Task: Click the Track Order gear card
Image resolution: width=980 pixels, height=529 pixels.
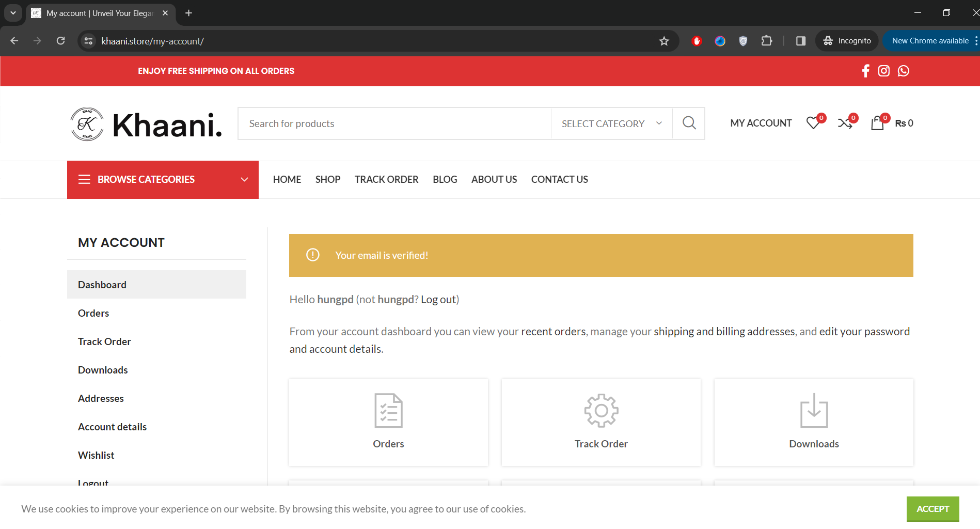Action: [601, 422]
